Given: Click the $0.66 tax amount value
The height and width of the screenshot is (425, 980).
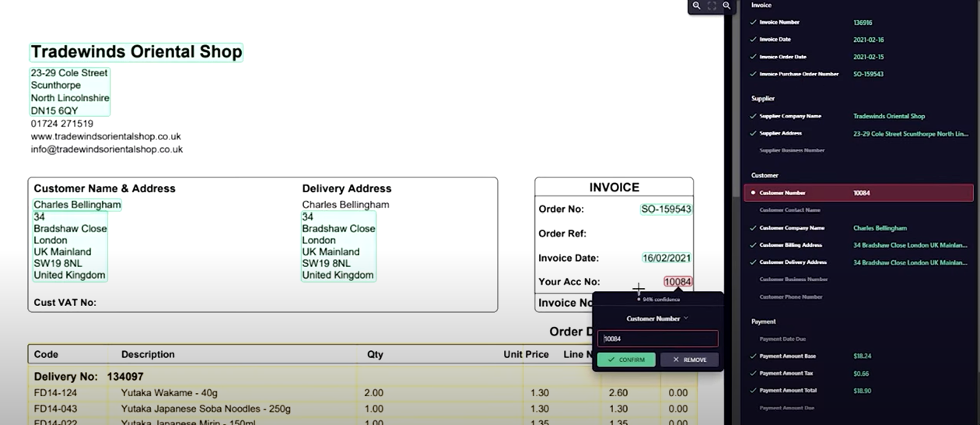Looking at the screenshot, I should click(x=860, y=373).
